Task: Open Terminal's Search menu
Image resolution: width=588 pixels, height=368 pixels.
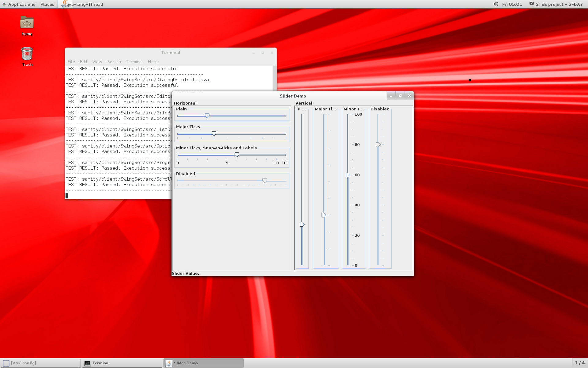Action: coord(114,62)
